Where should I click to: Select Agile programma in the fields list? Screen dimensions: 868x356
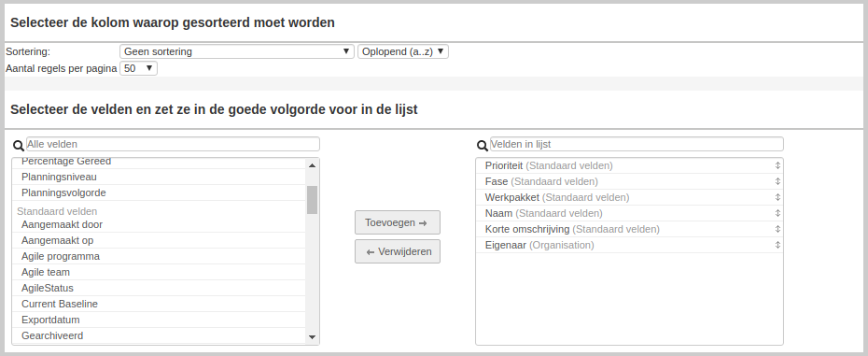159,256
